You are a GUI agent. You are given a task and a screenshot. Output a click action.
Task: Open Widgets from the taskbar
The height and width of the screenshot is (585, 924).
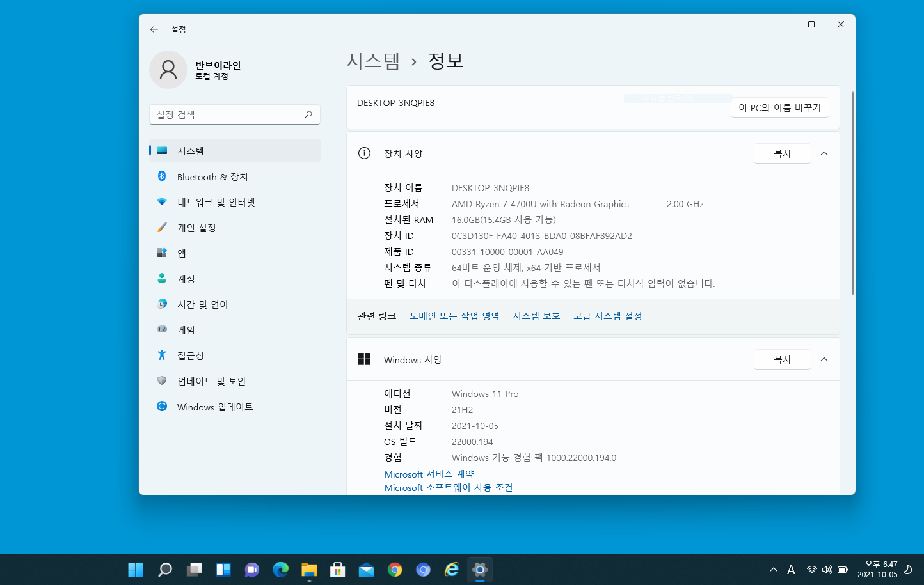[223, 570]
